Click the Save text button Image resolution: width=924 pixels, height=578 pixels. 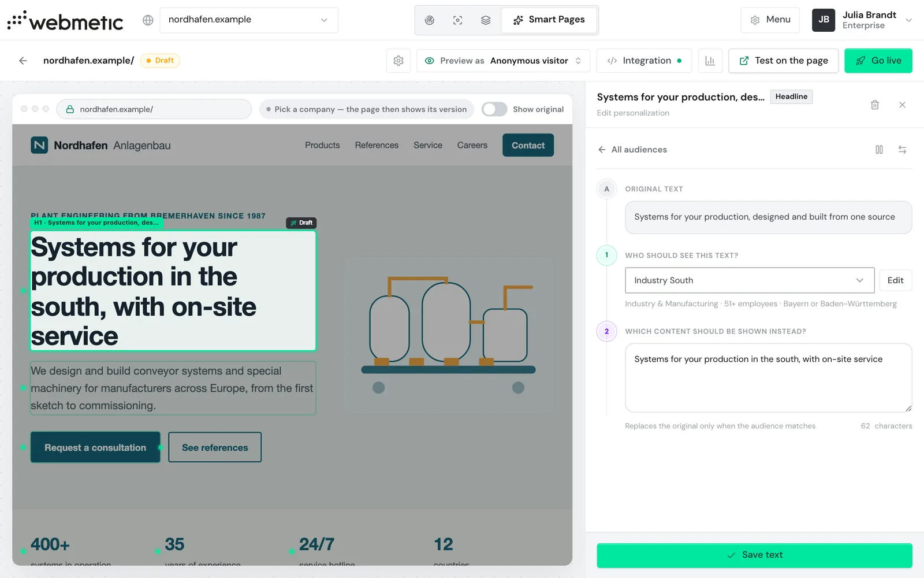pos(754,555)
